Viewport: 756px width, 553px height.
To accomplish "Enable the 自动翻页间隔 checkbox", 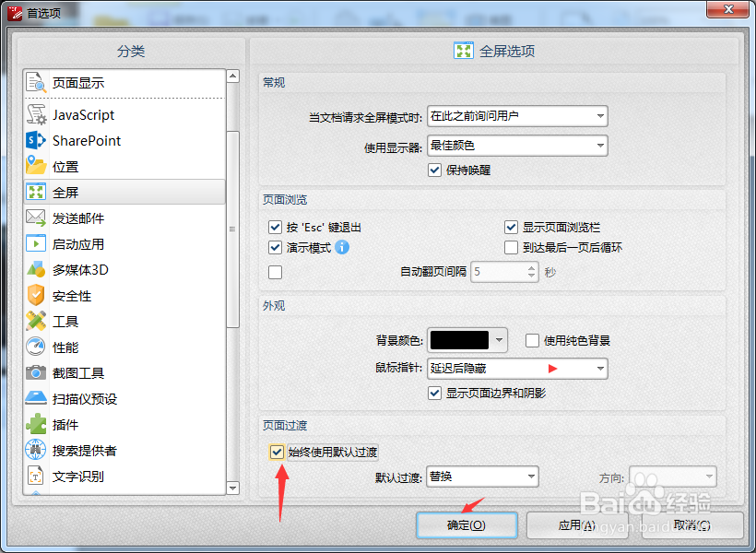I will click(x=275, y=272).
